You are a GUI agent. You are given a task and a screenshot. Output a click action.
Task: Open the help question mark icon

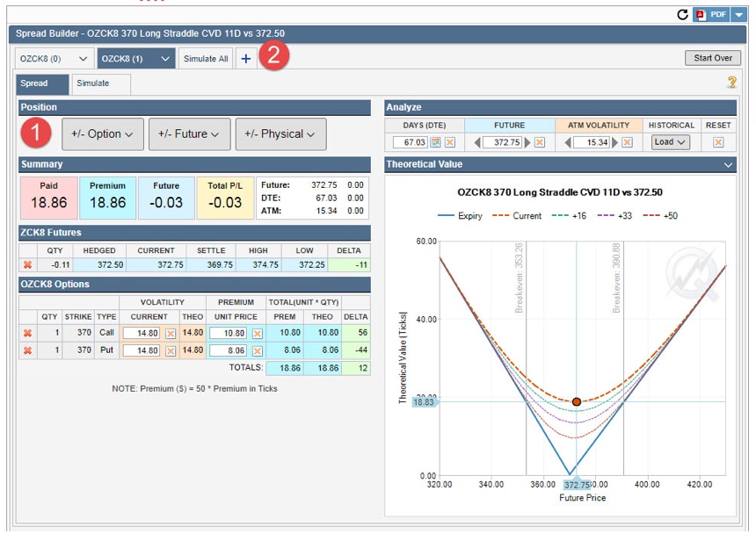coord(731,83)
